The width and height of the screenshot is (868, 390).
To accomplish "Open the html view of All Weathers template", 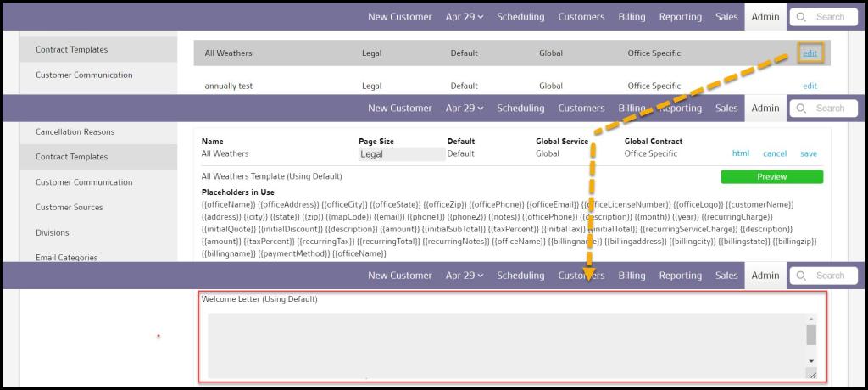I will 740,153.
